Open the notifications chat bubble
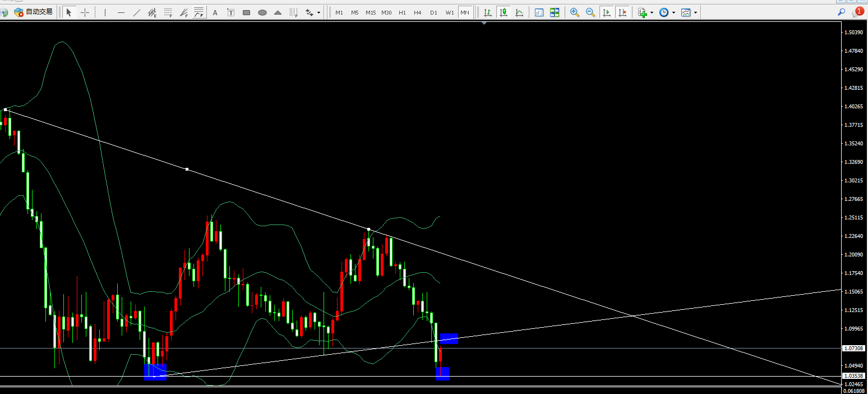Screen dimensions: 868x394 tap(858, 12)
